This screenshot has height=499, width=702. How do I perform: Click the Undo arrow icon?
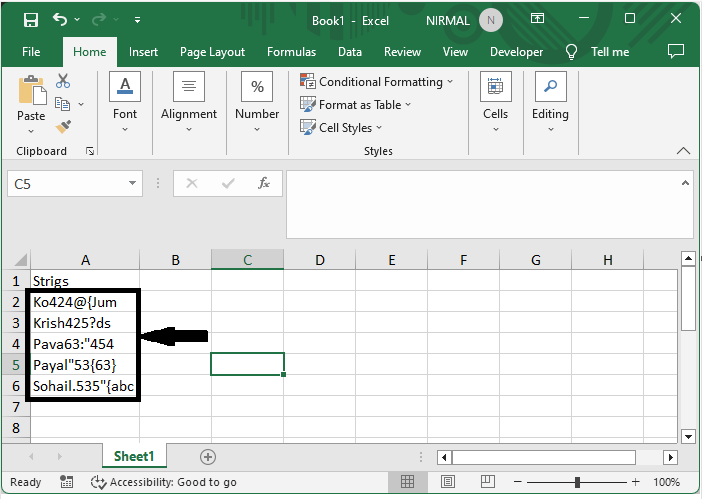coord(60,19)
